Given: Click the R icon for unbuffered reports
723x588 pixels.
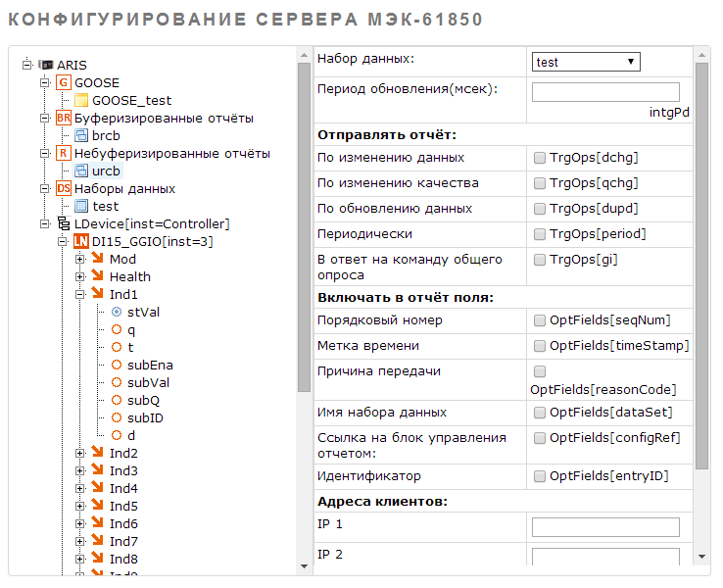Looking at the screenshot, I should click(x=63, y=153).
